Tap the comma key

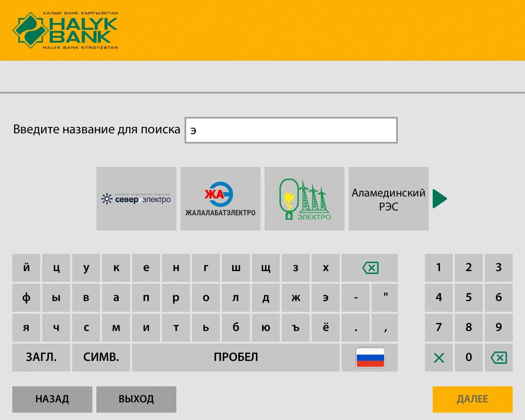385,328
